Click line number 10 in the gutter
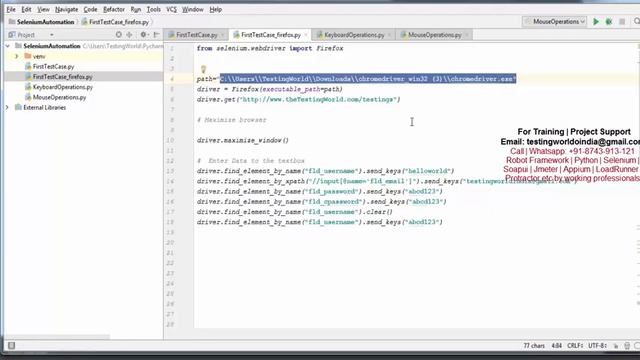Image resolution: width=640 pixels, height=360 pixels. [x=170, y=140]
